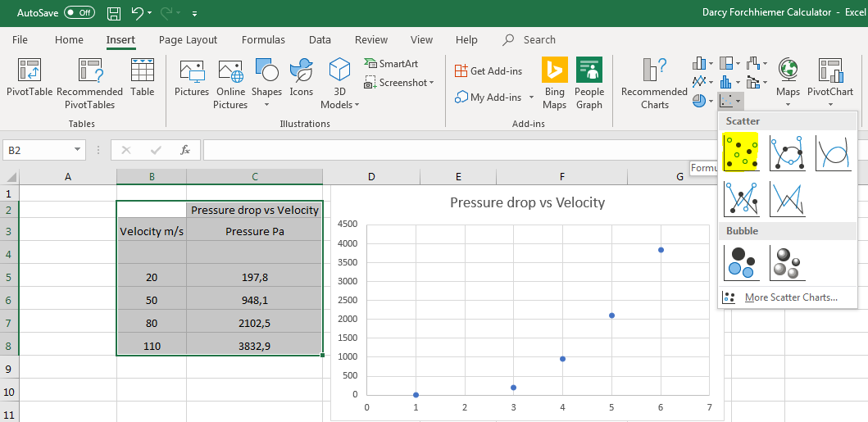Click the Pressure drop vs Velocity chart title

[x=527, y=202]
